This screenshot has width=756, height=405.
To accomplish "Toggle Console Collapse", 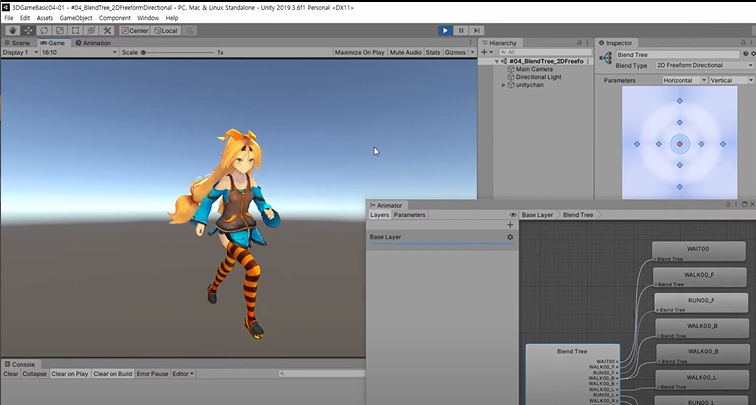I will (34, 374).
